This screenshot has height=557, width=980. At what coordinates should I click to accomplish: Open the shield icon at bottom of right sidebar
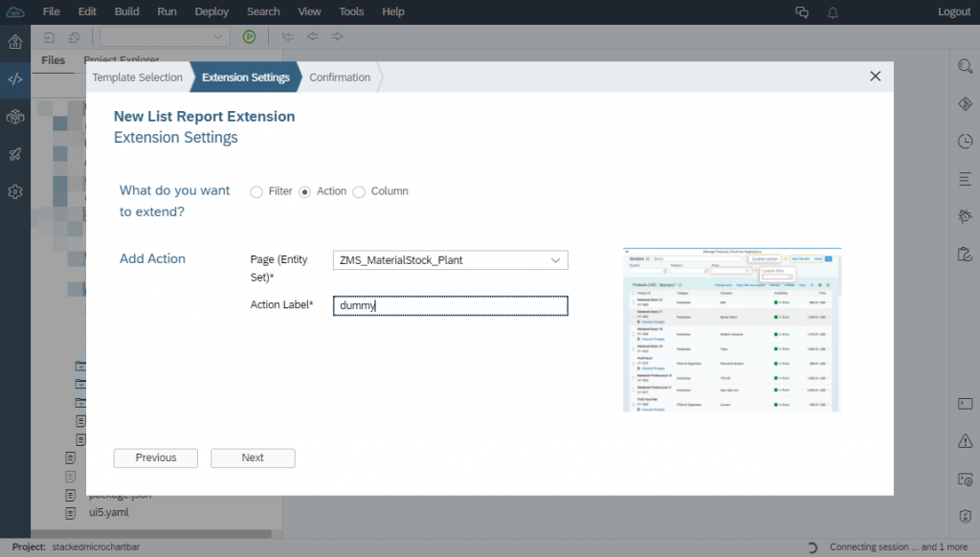pos(965,517)
